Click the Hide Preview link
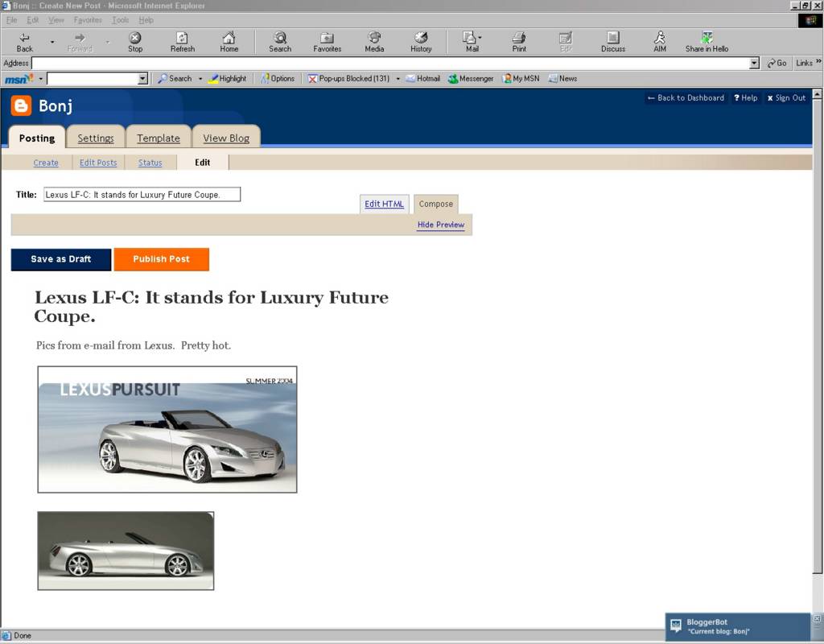 point(441,225)
